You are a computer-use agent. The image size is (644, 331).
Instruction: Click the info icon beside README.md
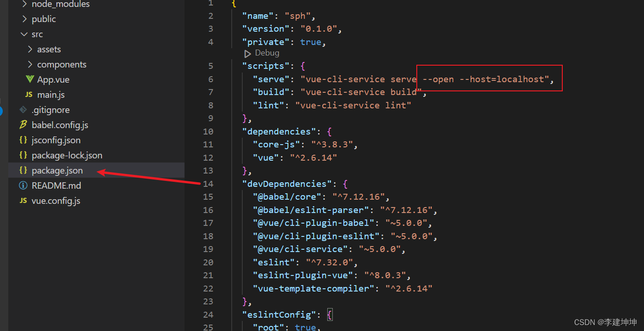[x=23, y=185]
